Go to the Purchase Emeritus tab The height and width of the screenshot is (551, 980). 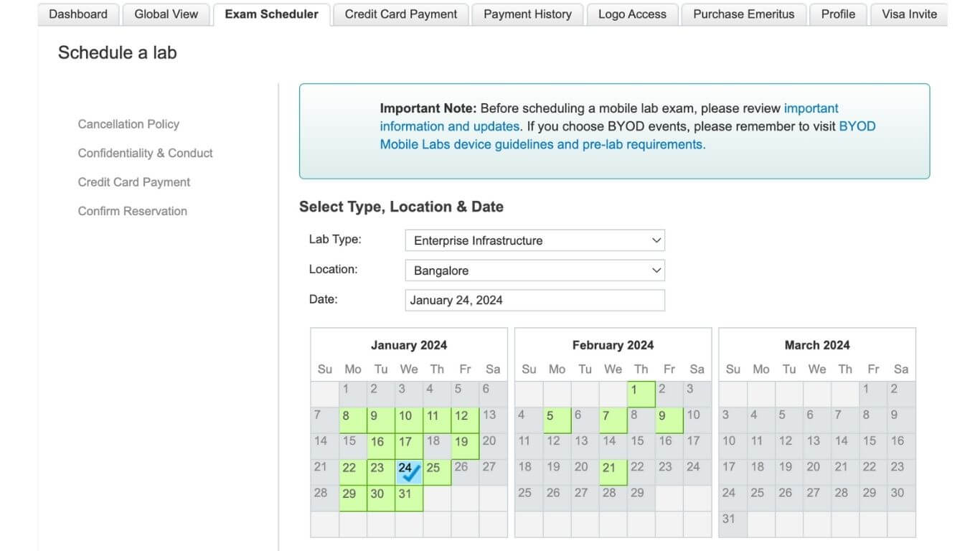743,14
